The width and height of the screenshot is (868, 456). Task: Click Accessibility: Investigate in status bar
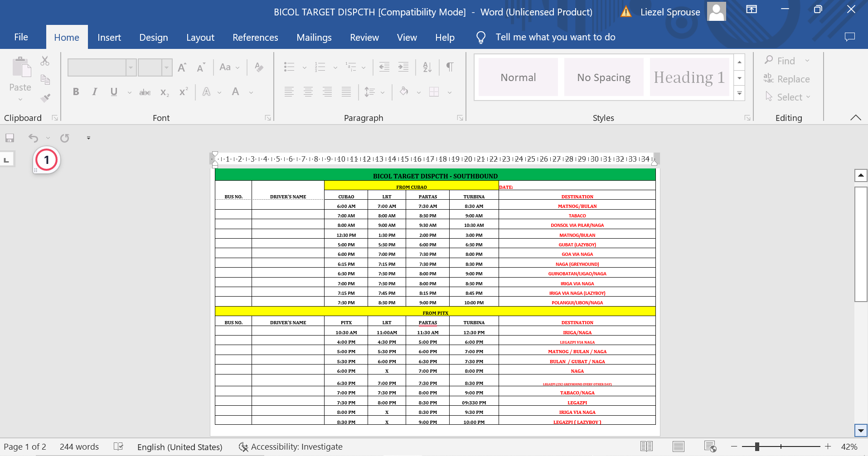[291, 446]
